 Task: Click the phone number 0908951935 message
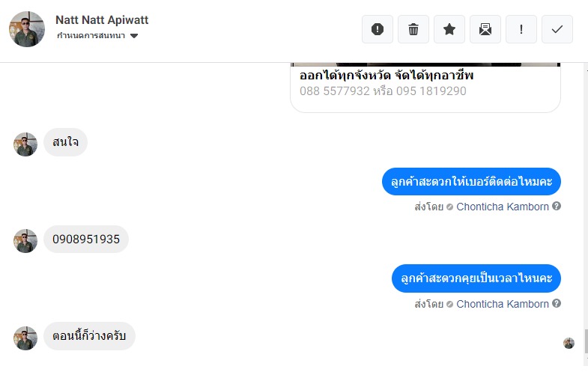[86, 240]
